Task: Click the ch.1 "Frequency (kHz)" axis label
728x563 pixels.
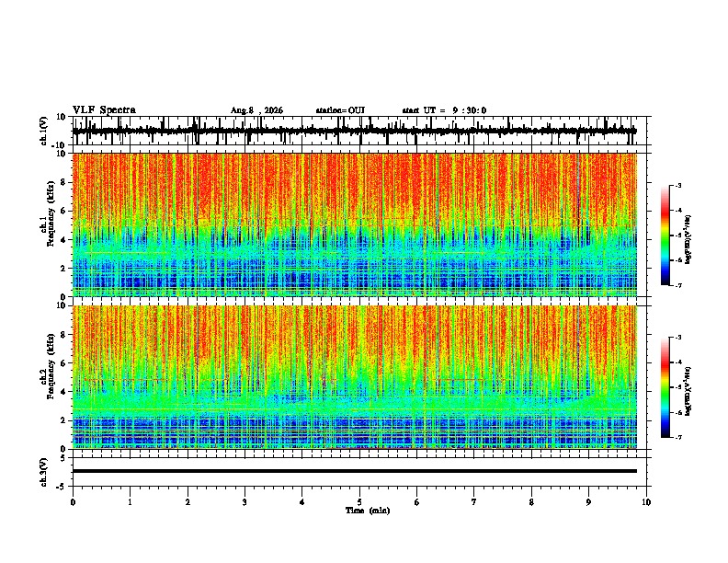Action: coord(51,213)
